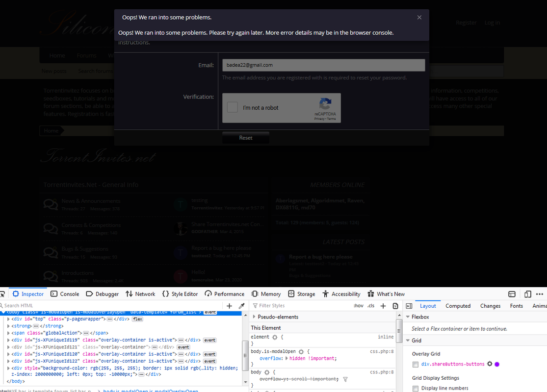Image resolution: width=547 pixels, height=392 pixels.
Task: Click the eyedropper color grabber icon
Action: [x=241, y=306]
